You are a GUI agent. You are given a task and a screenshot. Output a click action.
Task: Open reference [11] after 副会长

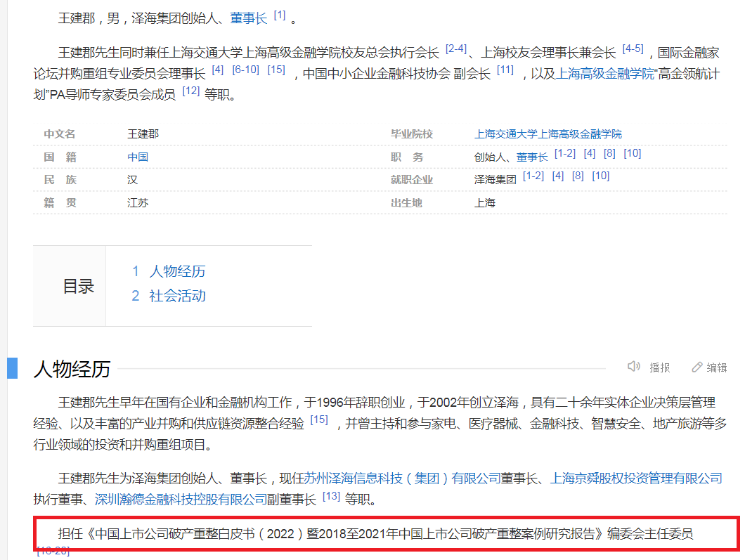coord(505,70)
